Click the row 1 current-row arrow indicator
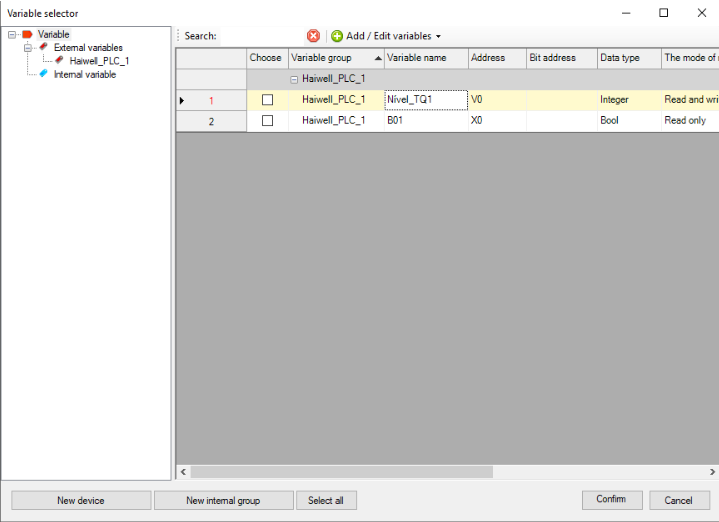This screenshot has width=719, height=522. [x=182, y=100]
